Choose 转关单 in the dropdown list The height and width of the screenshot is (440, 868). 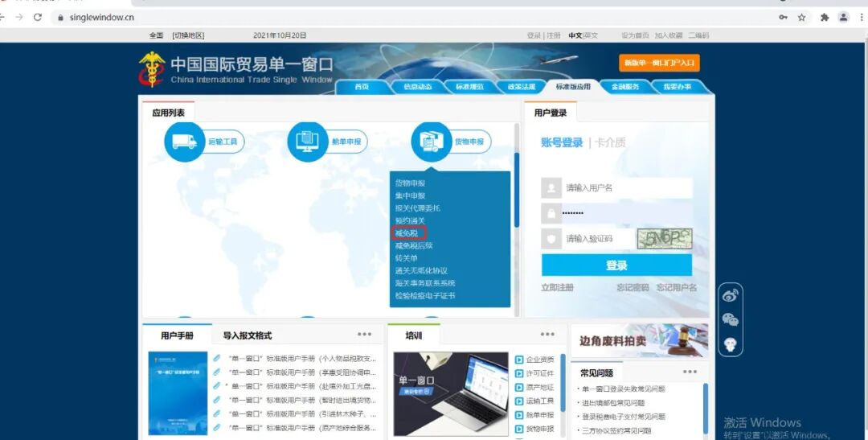(407, 258)
